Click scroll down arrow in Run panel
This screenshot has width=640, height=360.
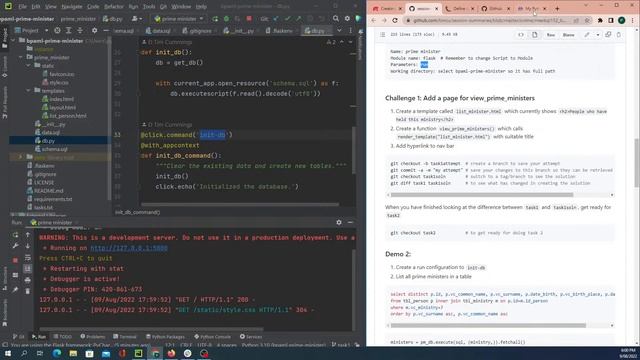[x=28, y=246]
